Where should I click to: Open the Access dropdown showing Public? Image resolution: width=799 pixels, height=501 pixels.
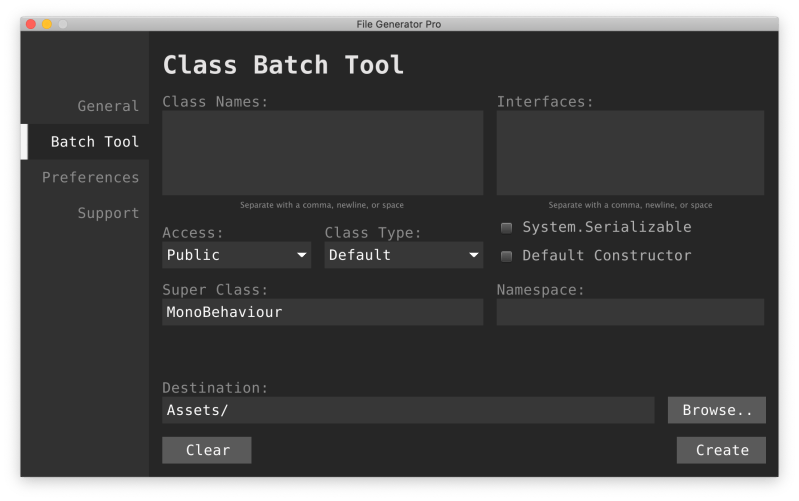click(236, 255)
